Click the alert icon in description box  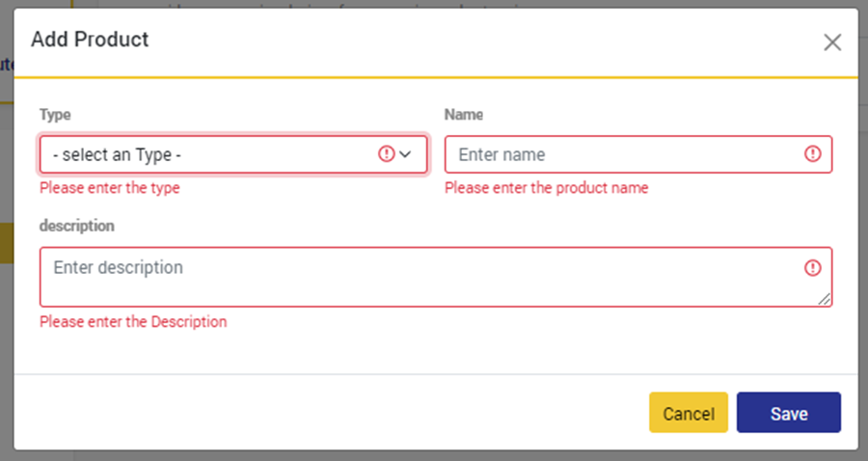tap(812, 268)
